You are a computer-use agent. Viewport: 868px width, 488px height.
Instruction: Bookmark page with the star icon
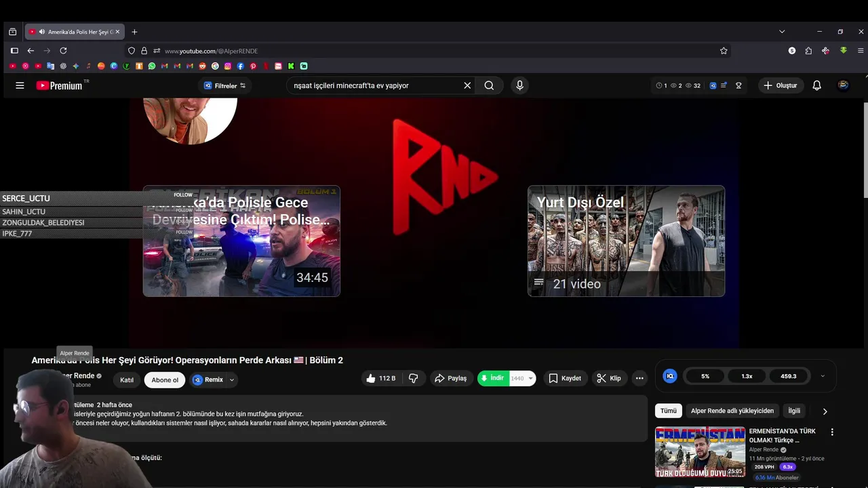click(724, 51)
